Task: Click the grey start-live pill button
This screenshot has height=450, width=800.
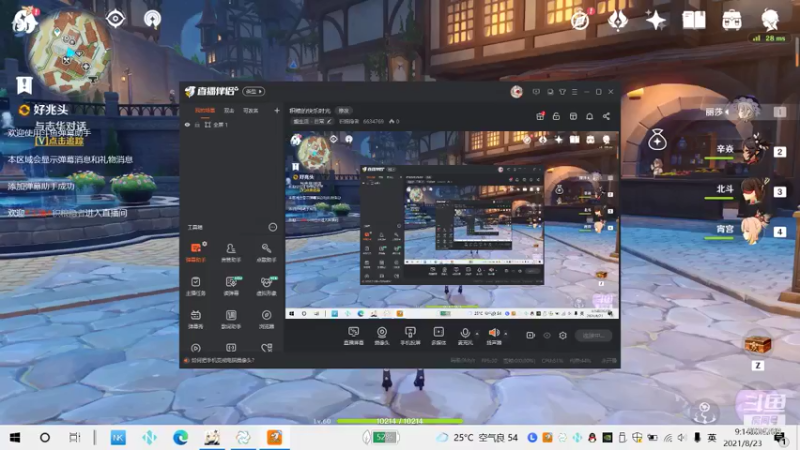Action: 593,335
